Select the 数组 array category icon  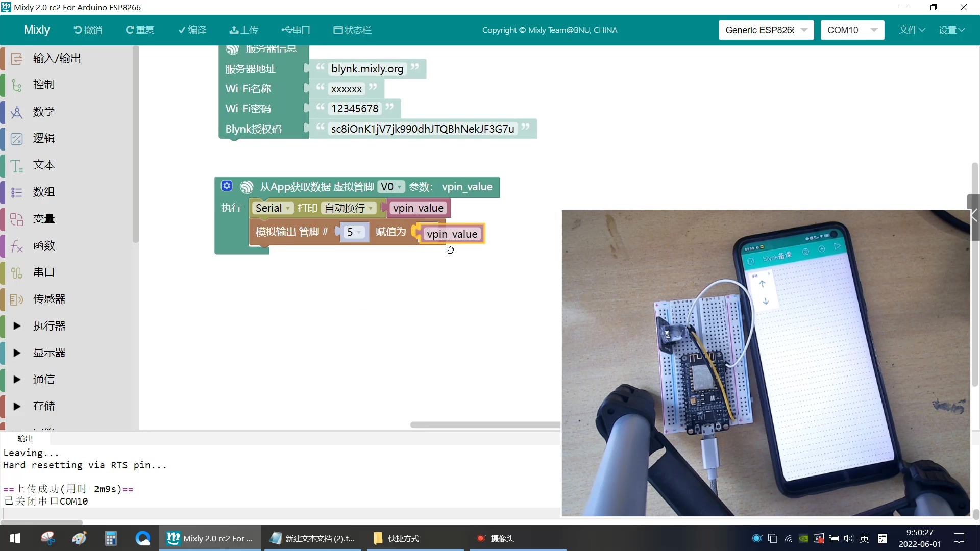[17, 192]
